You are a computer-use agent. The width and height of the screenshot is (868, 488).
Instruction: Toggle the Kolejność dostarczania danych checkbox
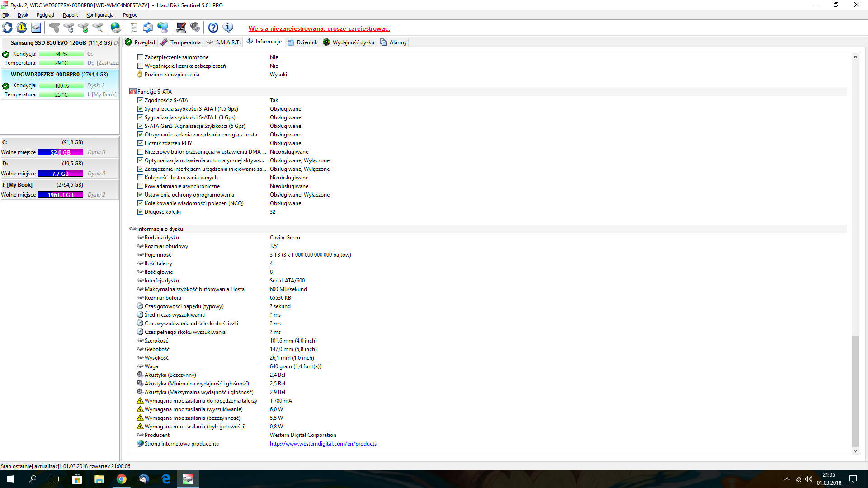click(x=140, y=178)
